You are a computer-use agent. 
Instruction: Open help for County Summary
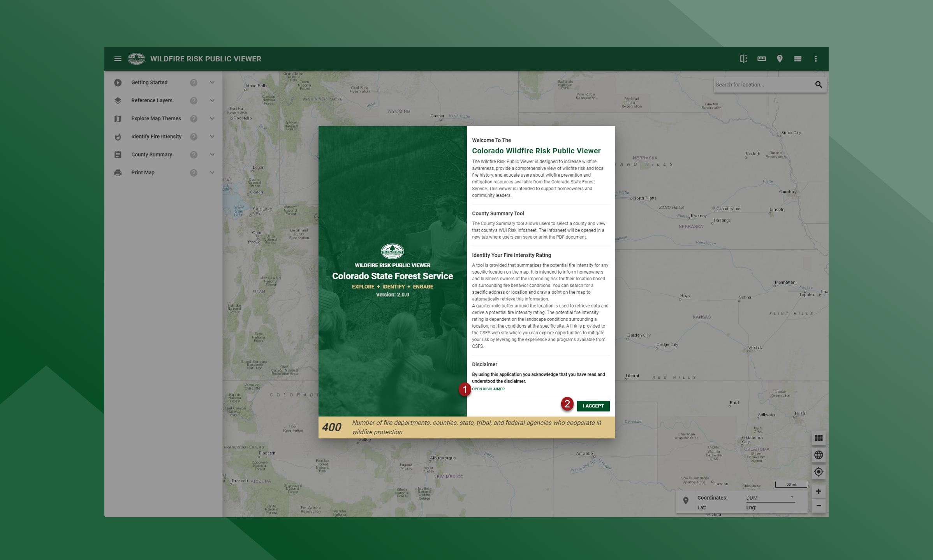click(x=194, y=154)
